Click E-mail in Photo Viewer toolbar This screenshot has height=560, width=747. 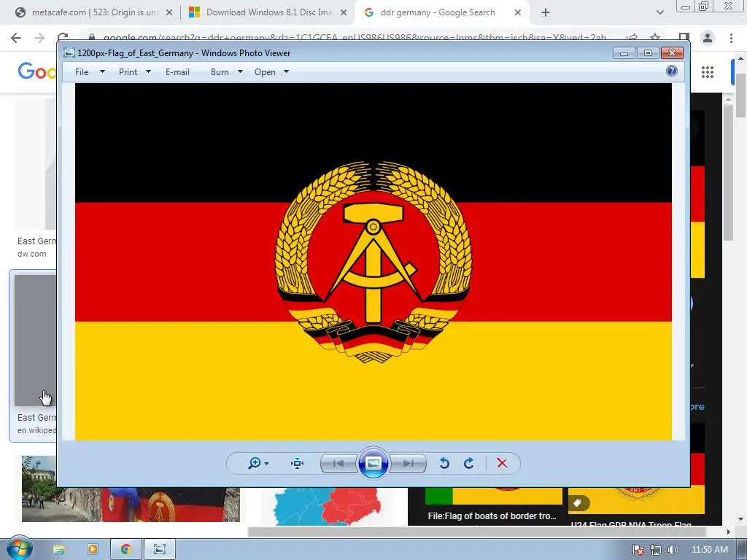(x=177, y=72)
